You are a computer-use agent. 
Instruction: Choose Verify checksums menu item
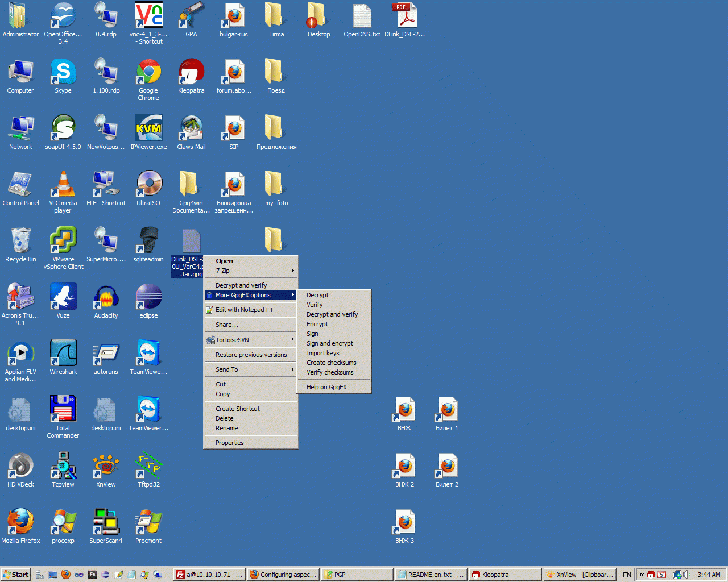[x=334, y=372]
